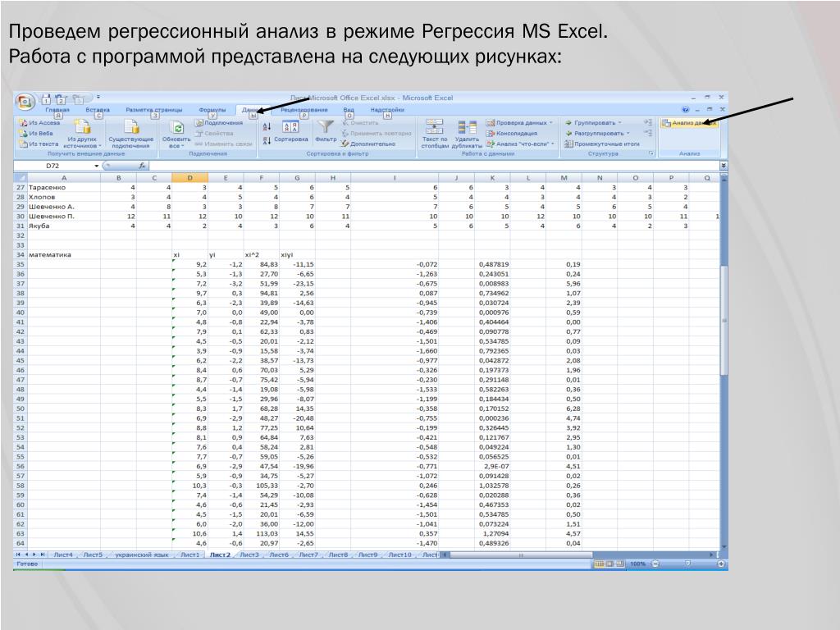Open the Разметка страницы tab
This screenshot has height=630, width=840.
click(x=153, y=110)
